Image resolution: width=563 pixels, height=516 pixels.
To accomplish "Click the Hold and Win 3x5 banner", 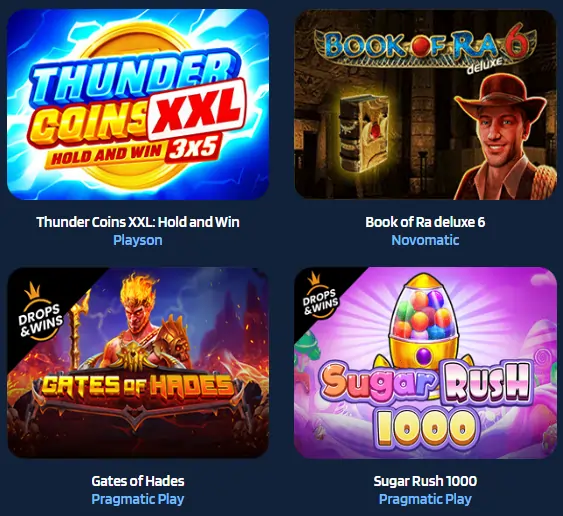I will (x=134, y=152).
